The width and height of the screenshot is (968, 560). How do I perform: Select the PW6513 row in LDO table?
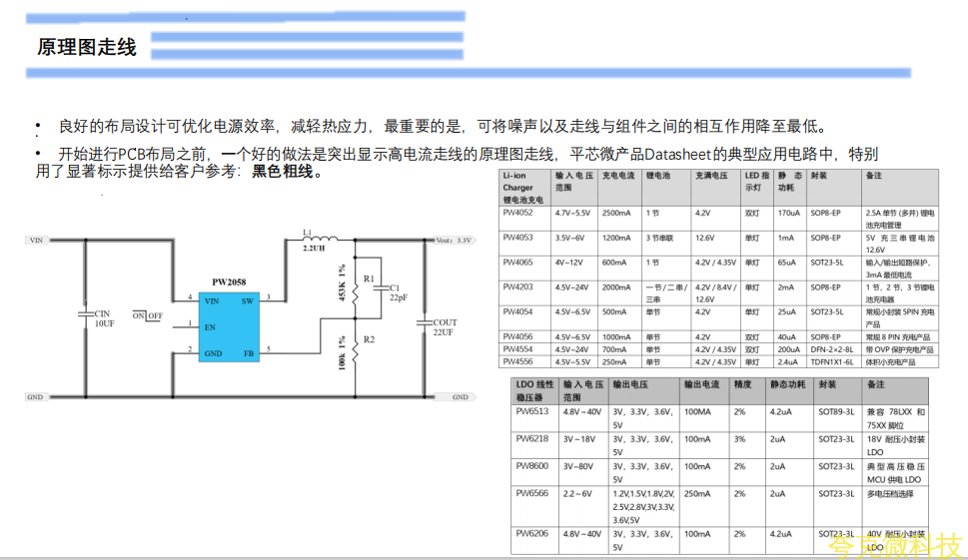coord(531,411)
